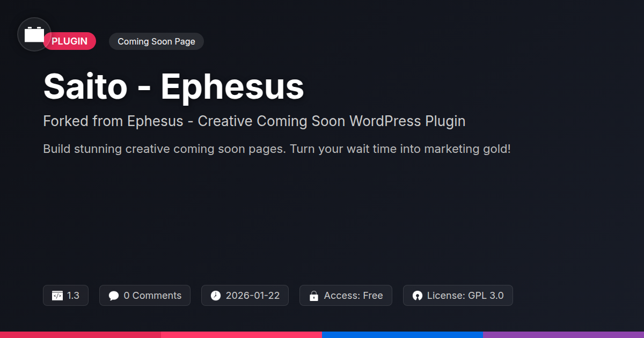Click the padlock access icon
Screen dimensions: 644x338
tap(314, 296)
